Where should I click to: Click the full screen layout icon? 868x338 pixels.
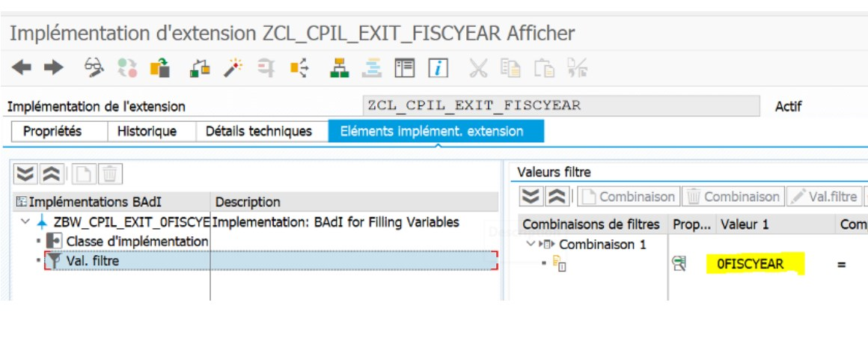405,68
